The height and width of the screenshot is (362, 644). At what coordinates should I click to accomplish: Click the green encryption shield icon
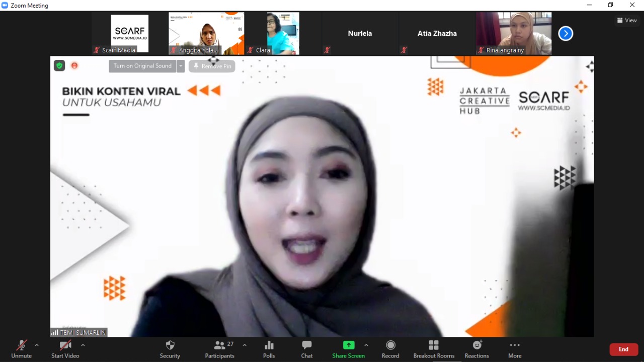59,65
